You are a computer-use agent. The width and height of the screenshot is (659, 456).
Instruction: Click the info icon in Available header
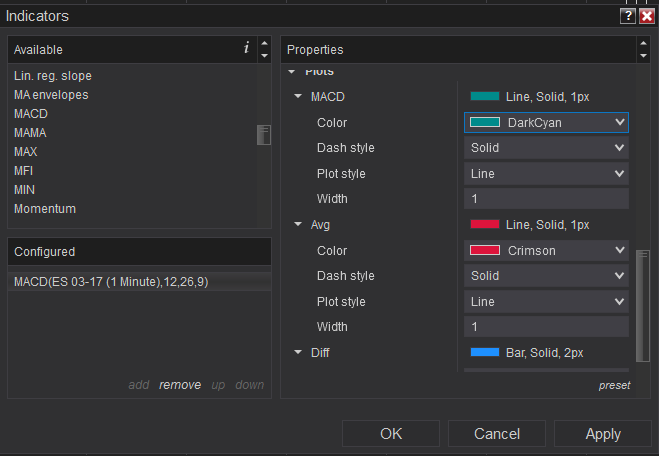click(246, 48)
